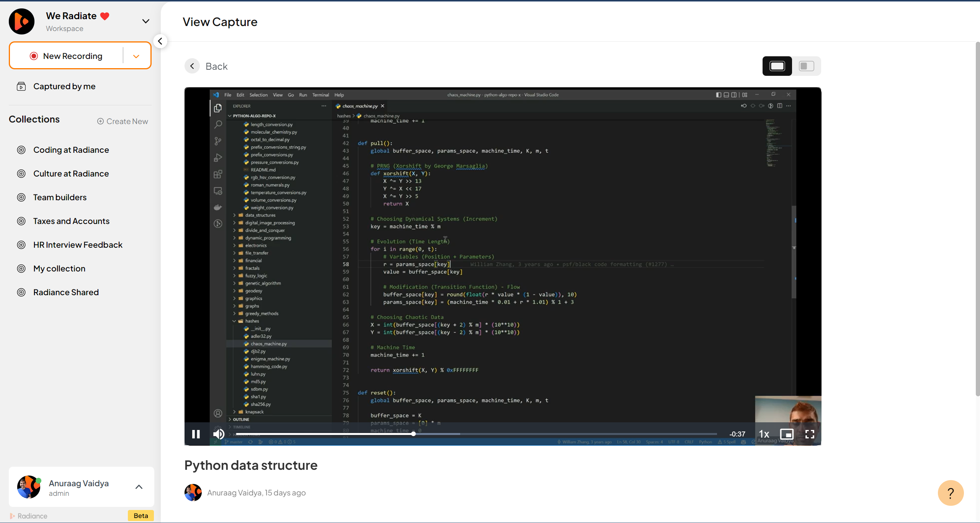Select sha256.py in file tree

click(261, 404)
